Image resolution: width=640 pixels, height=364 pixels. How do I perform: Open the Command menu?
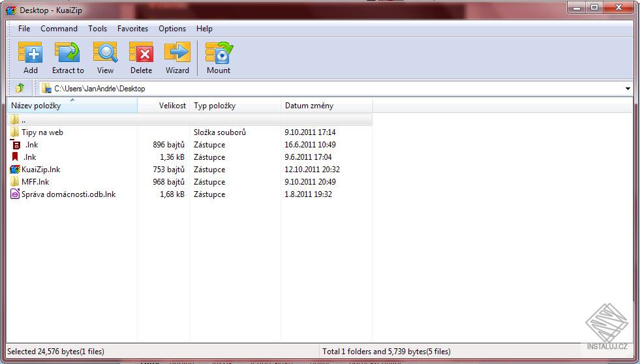point(59,29)
